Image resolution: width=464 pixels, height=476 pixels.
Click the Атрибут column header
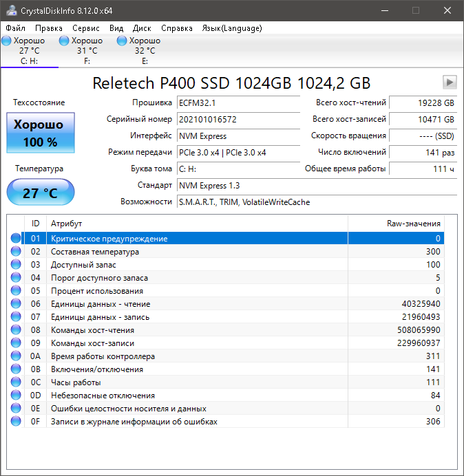67,224
